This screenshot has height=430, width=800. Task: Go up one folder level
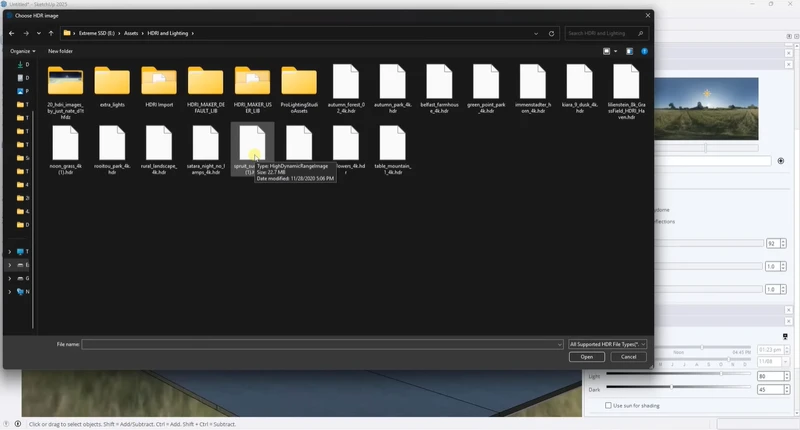click(50, 33)
